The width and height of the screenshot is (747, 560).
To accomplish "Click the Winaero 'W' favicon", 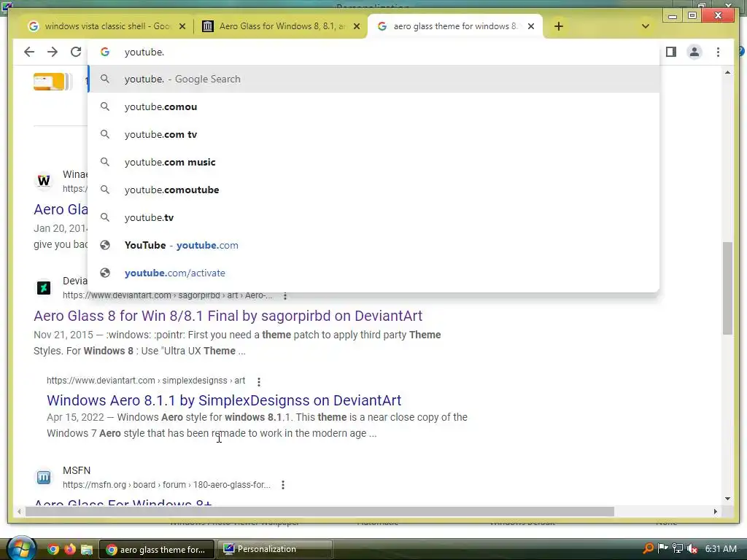I will 44,181.
